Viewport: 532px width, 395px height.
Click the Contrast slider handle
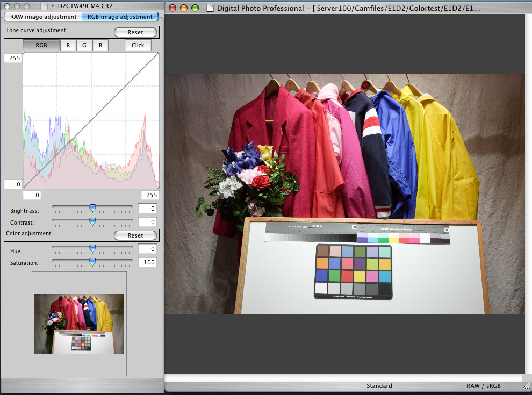click(x=92, y=220)
